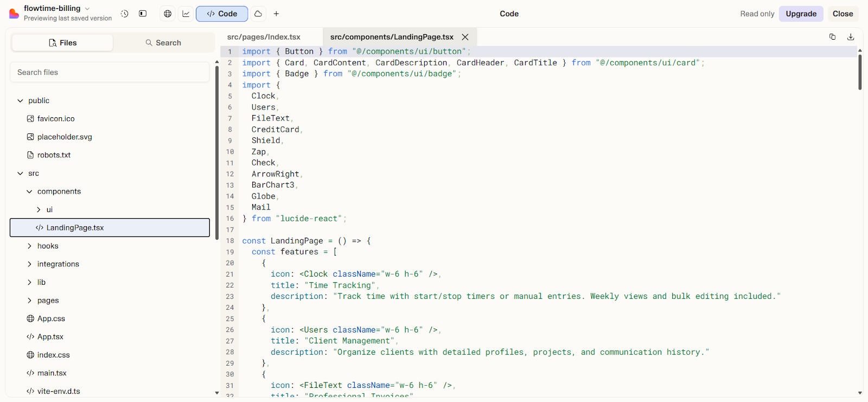Open robots.txt in file tree
The image size is (868, 402).
(x=54, y=155)
